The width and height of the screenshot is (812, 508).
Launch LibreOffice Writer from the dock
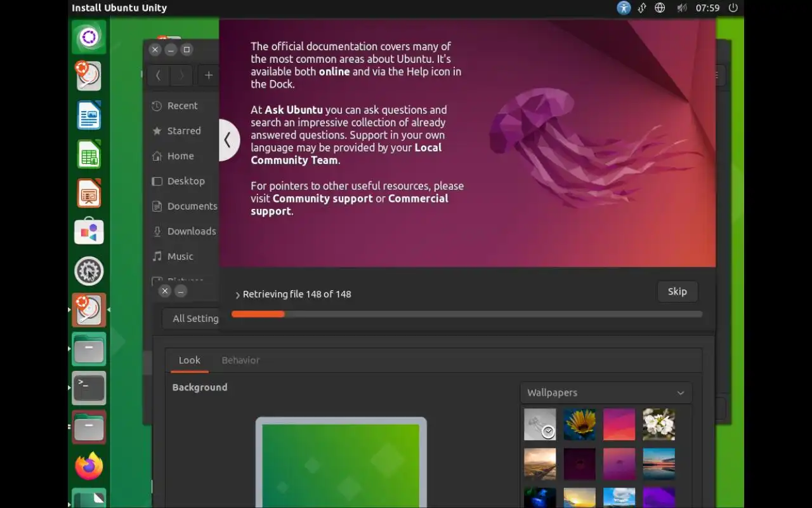point(89,116)
